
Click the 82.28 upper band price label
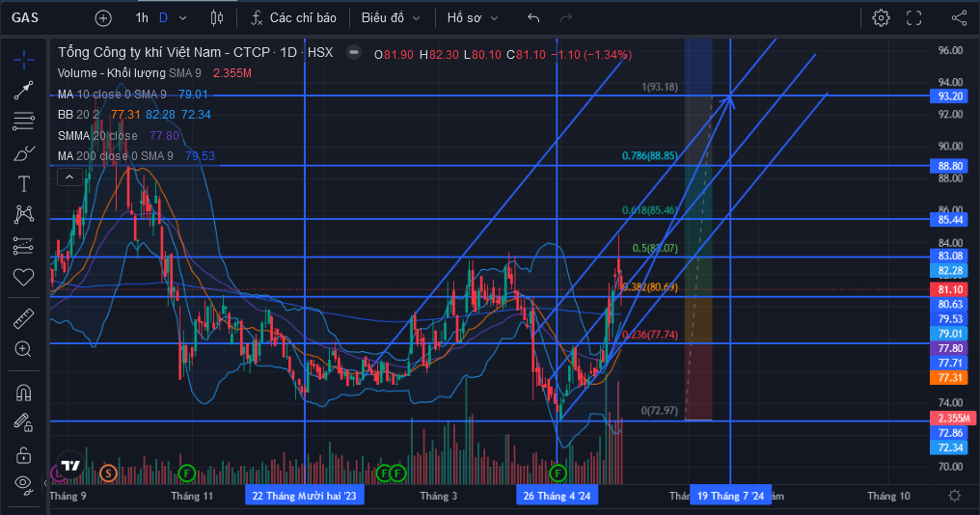click(949, 271)
